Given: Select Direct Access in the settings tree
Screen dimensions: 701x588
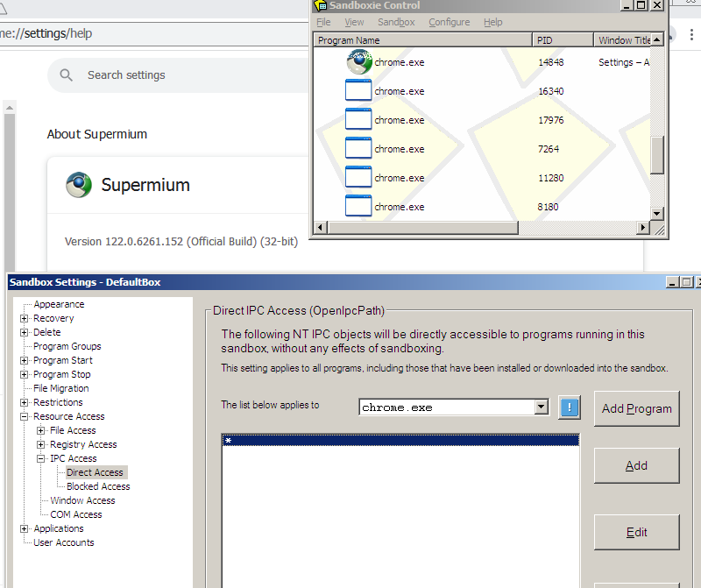Looking at the screenshot, I should [95, 472].
